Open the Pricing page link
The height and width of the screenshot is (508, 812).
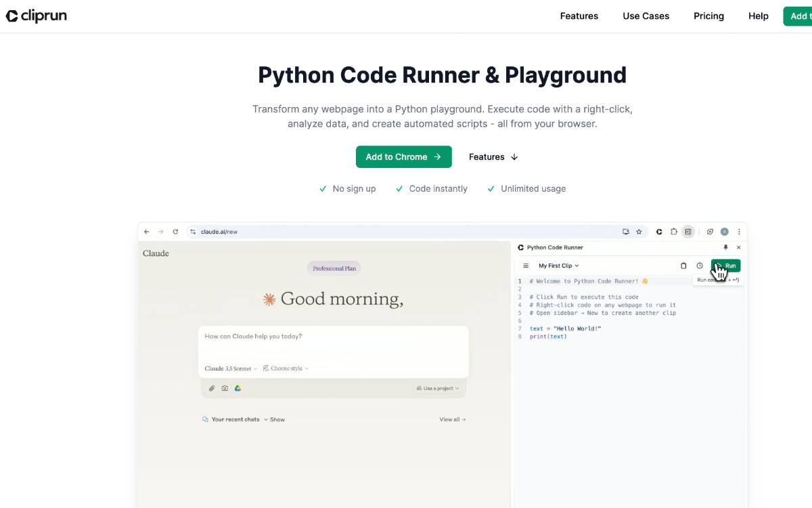(x=708, y=16)
